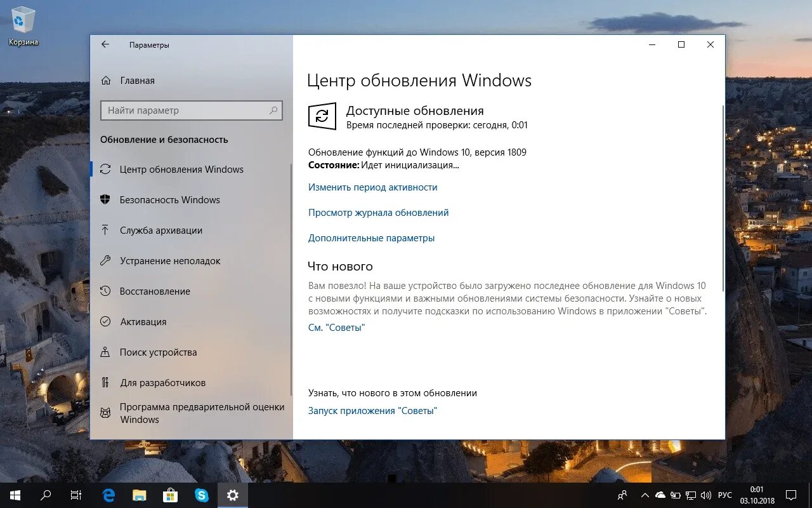Launch Microsoft Edge from the taskbar
This screenshot has width=812, height=508.
point(109,495)
